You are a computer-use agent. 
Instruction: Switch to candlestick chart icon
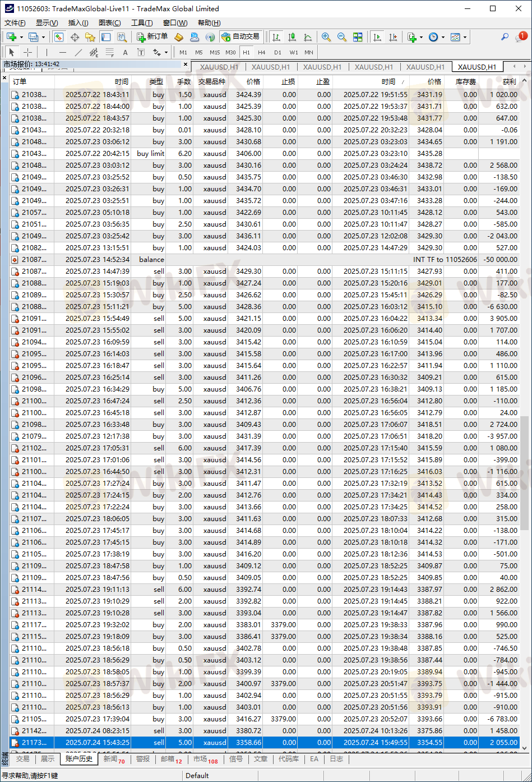(x=292, y=37)
